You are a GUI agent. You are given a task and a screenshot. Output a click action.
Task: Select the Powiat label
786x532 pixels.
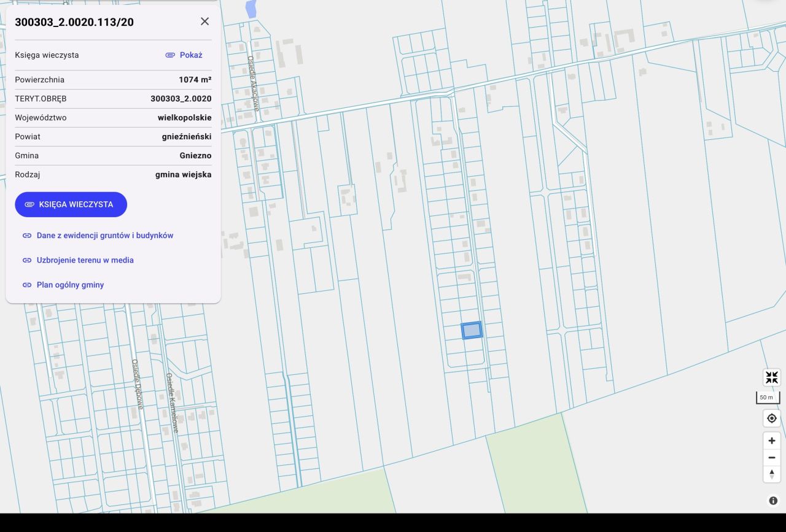coord(28,137)
